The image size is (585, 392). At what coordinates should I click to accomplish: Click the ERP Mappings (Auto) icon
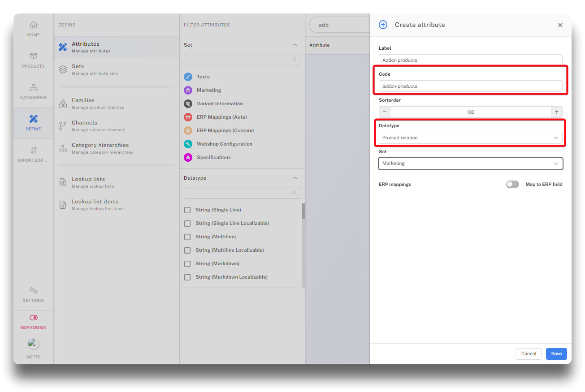coord(188,117)
